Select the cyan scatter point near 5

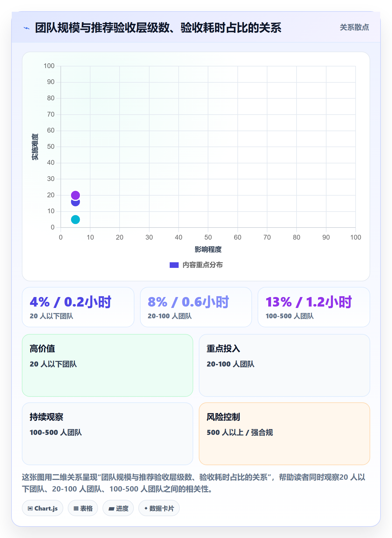pyautogui.click(x=75, y=219)
